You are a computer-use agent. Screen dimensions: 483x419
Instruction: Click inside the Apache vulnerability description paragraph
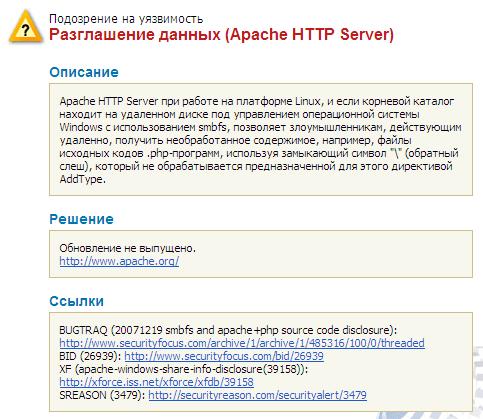click(x=260, y=140)
